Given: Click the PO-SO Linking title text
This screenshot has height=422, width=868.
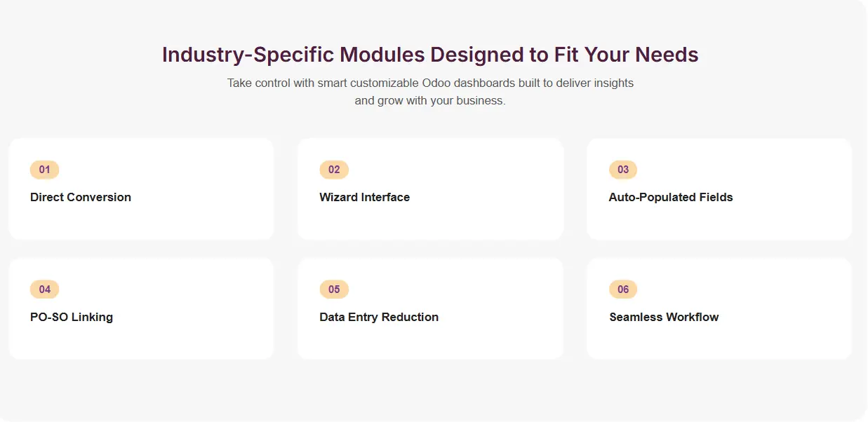Looking at the screenshot, I should coord(72,317).
